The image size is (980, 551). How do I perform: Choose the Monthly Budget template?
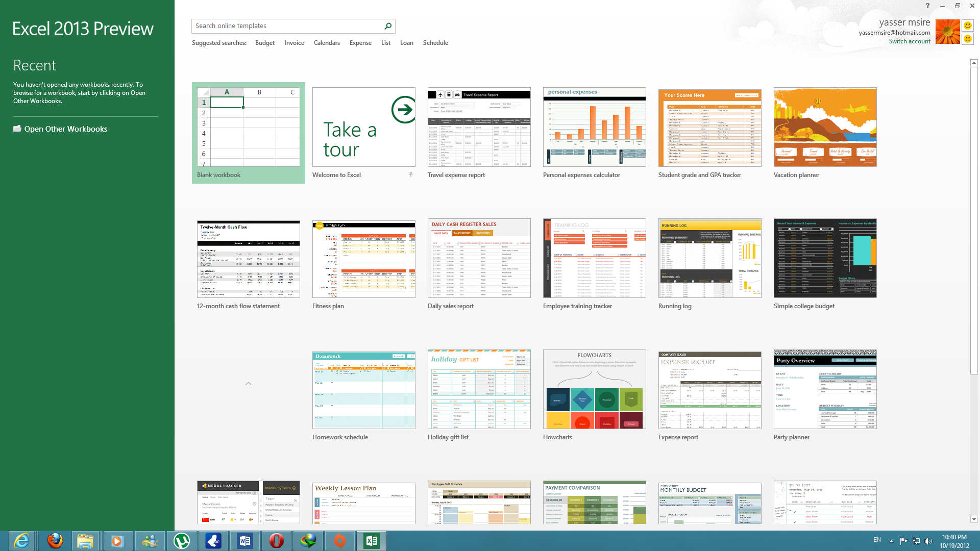coord(710,503)
